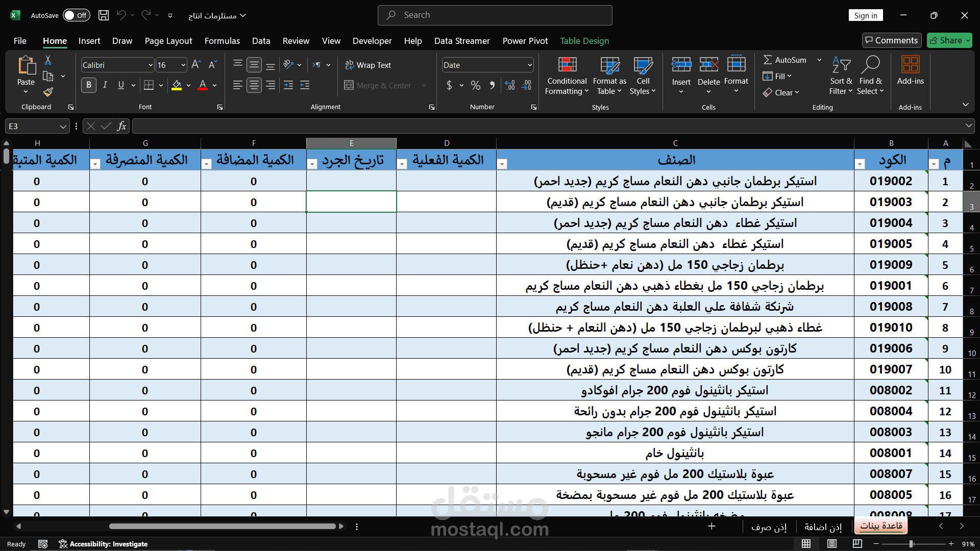This screenshot has width=980, height=551.
Task: Click the horizontal scrollbar thumb
Action: coord(223,526)
